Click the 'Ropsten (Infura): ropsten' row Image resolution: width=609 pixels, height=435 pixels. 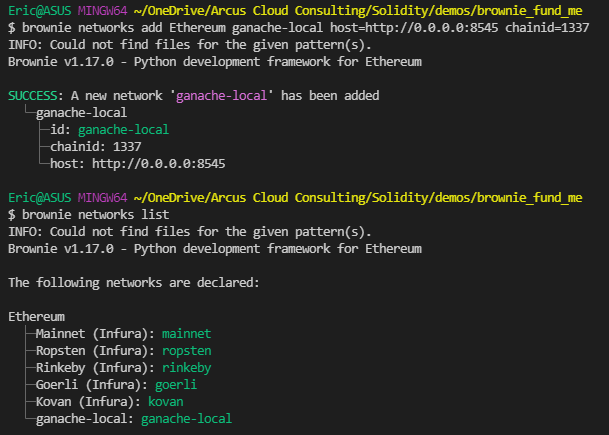pos(124,351)
